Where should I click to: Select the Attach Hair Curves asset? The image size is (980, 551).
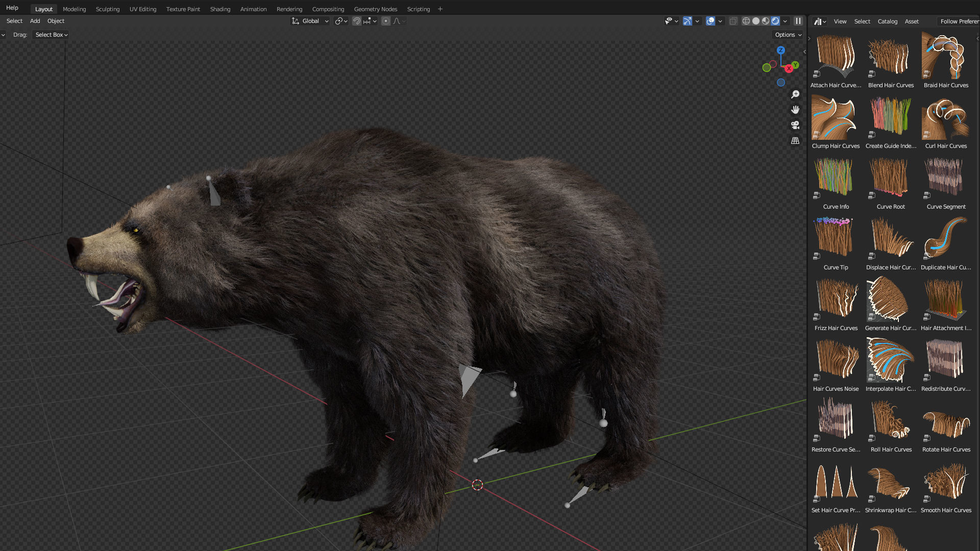coord(836,60)
